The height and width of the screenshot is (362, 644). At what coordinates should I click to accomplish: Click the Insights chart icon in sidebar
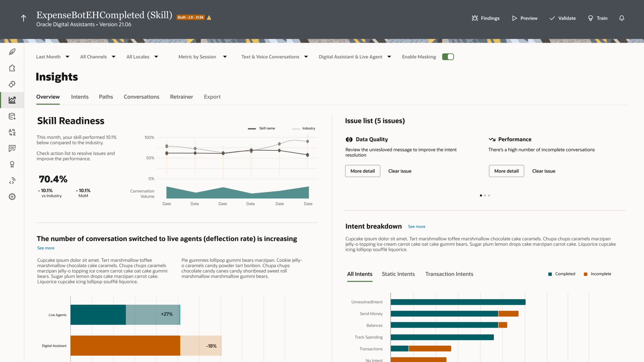[x=12, y=100]
